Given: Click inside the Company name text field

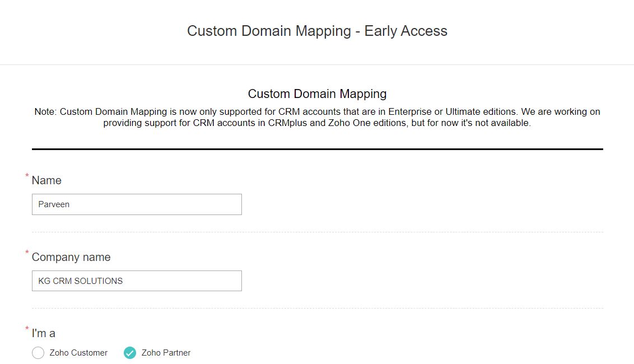Looking at the screenshot, I should click(x=137, y=281).
